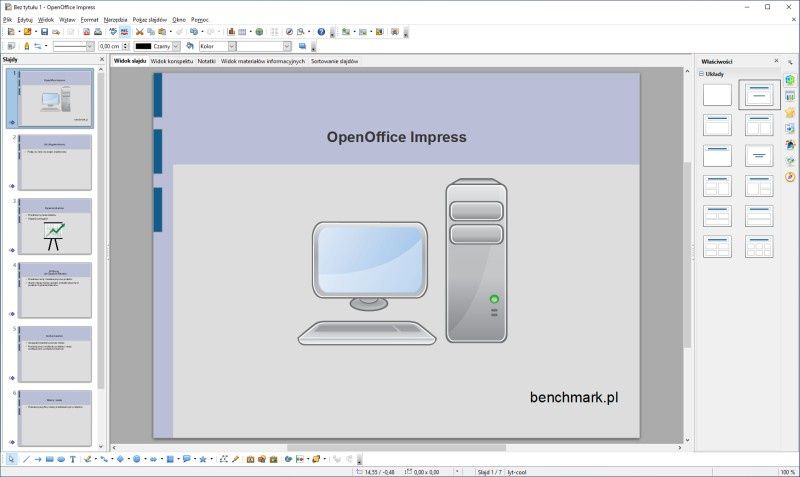Toggle the Edit Points tool
Viewport: 800px width, 477px height.
point(223,459)
